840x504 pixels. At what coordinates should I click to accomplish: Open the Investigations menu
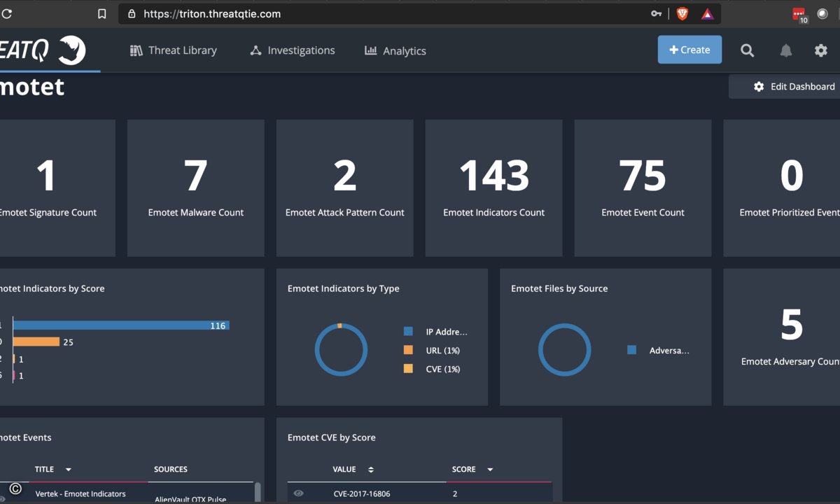click(x=293, y=50)
